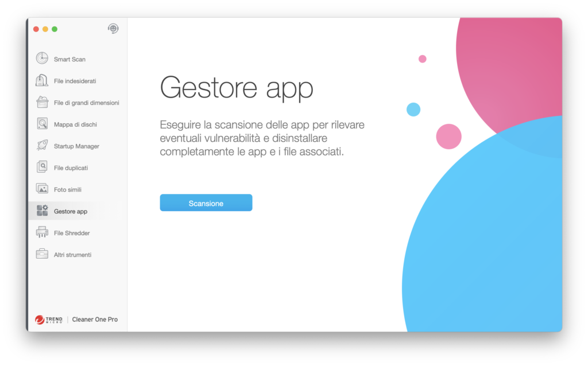Select the Gestore app sidebar entry
Image resolution: width=588 pixels, height=366 pixels.
(69, 211)
